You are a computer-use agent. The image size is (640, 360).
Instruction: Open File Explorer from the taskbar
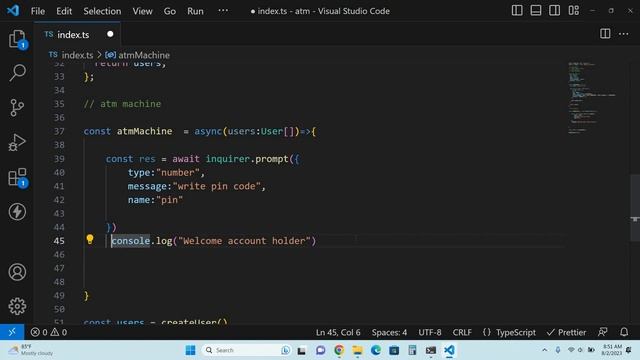coord(358,350)
